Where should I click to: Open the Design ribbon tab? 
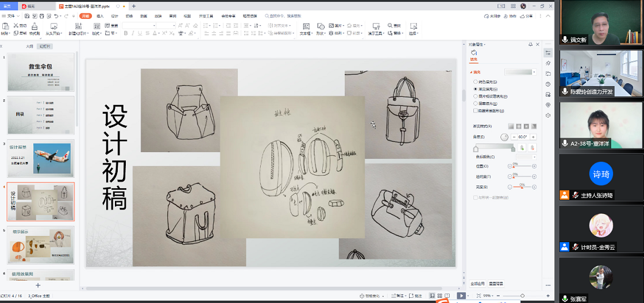pos(114,16)
